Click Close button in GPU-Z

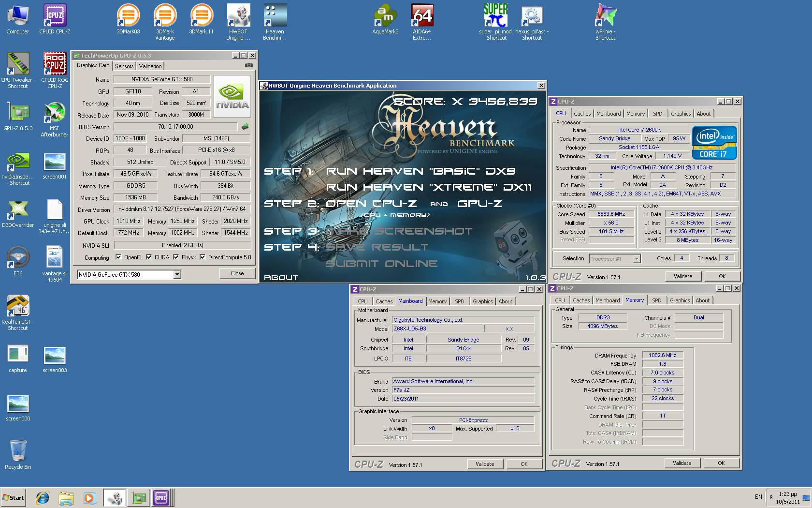coord(237,273)
